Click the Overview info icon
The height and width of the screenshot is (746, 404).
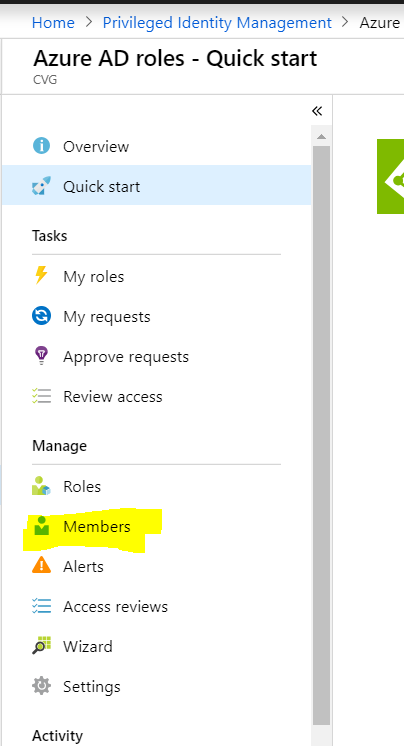pos(41,146)
